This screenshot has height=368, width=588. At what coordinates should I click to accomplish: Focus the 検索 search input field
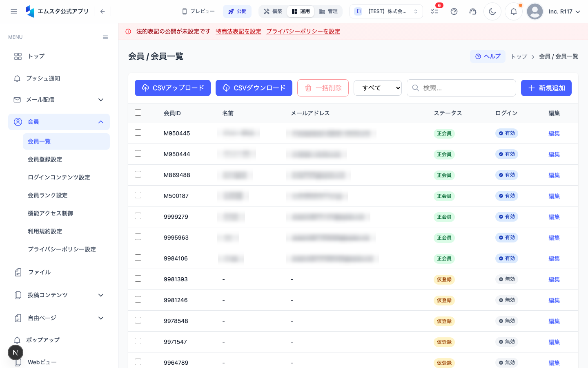461,88
